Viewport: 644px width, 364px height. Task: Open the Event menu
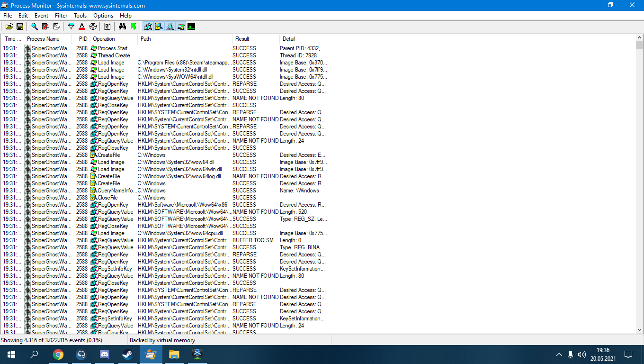pyautogui.click(x=42, y=16)
